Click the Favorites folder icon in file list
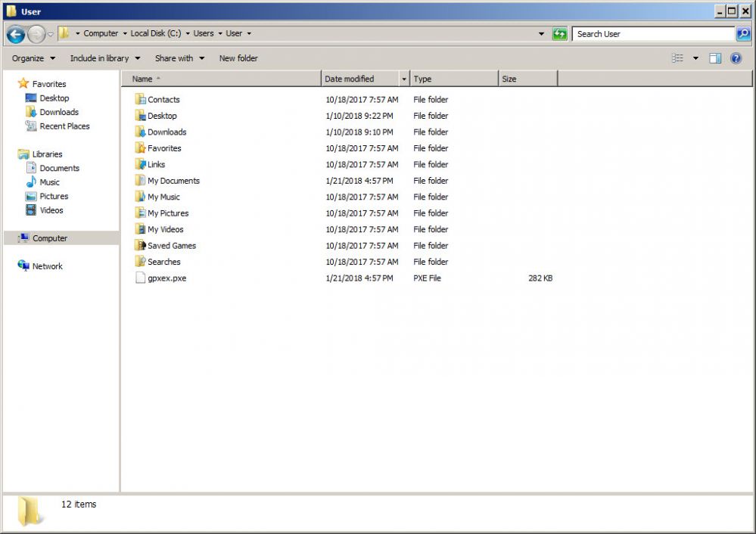The height and width of the screenshot is (534, 756). tap(140, 147)
